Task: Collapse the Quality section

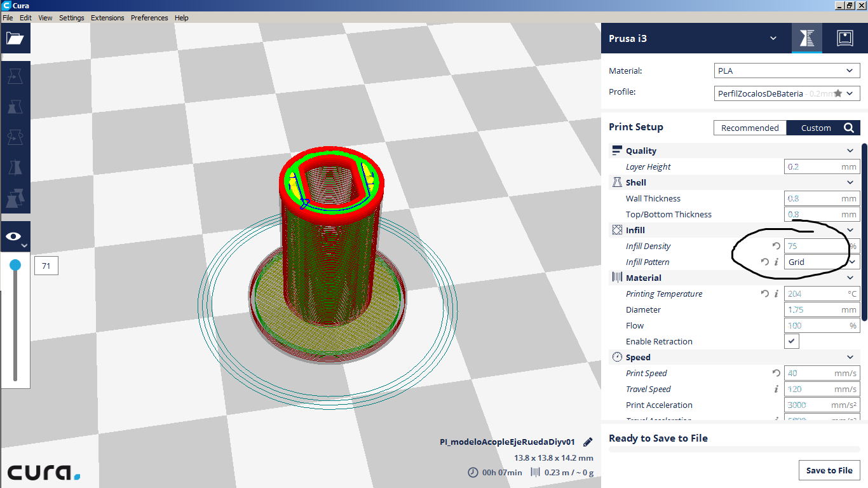Action: point(850,151)
